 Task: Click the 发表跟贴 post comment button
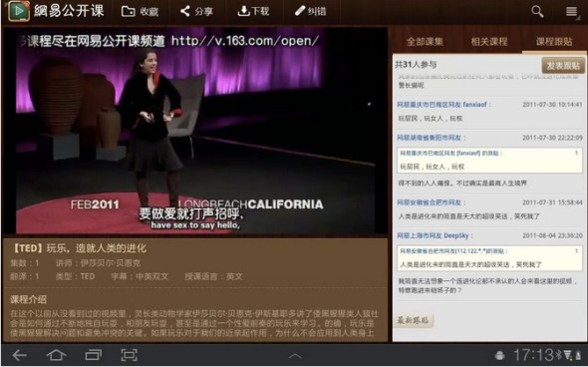tap(563, 66)
